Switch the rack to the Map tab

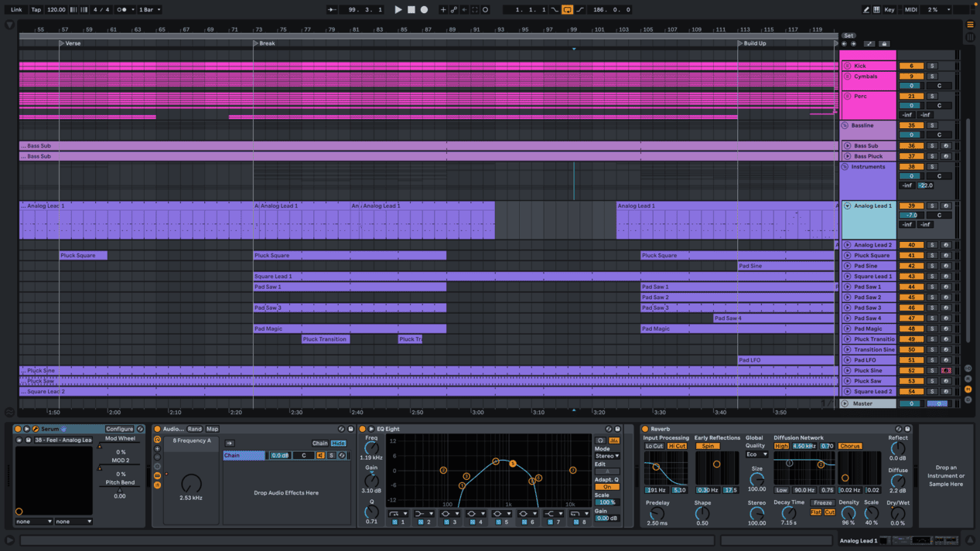pos(212,429)
